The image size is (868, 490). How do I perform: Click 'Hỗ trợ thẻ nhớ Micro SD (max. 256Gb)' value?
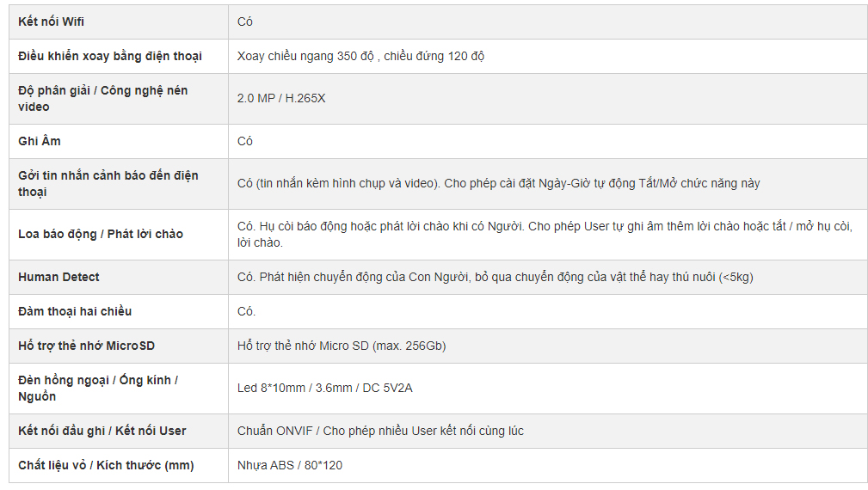point(342,346)
